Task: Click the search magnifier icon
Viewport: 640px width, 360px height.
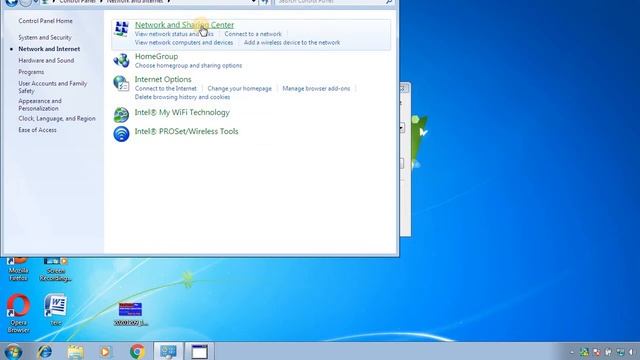Action: coord(389,2)
